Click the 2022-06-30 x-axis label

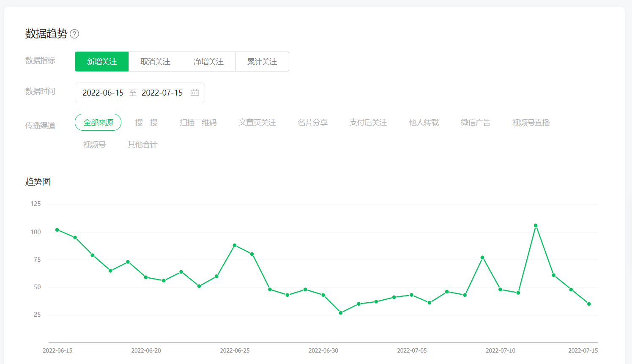323,350
